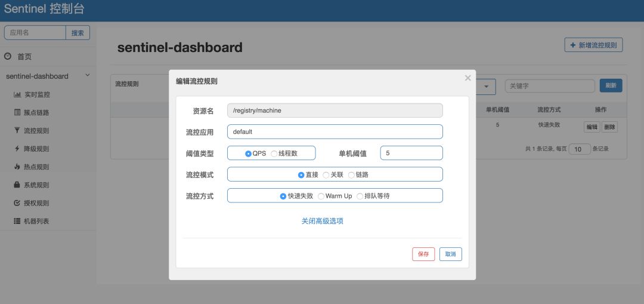
Task: Click 删除 in the rule row
Action: tap(609, 127)
